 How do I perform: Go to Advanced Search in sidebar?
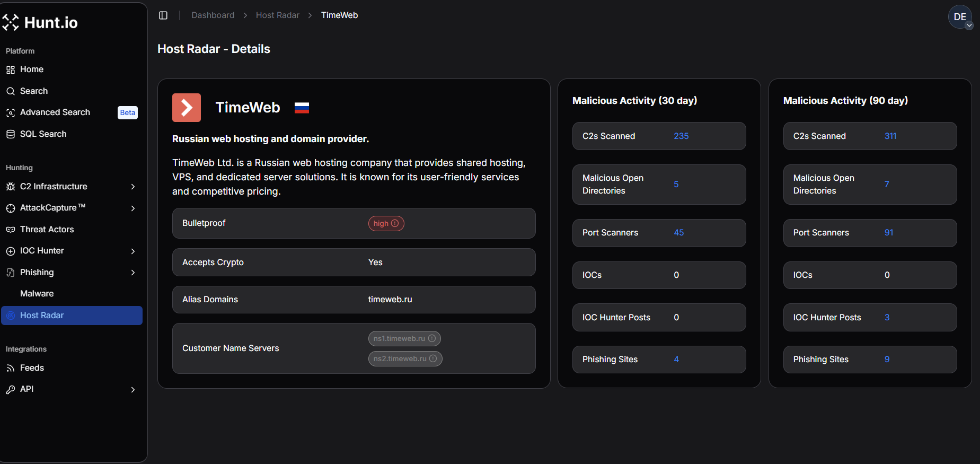click(x=55, y=112)
